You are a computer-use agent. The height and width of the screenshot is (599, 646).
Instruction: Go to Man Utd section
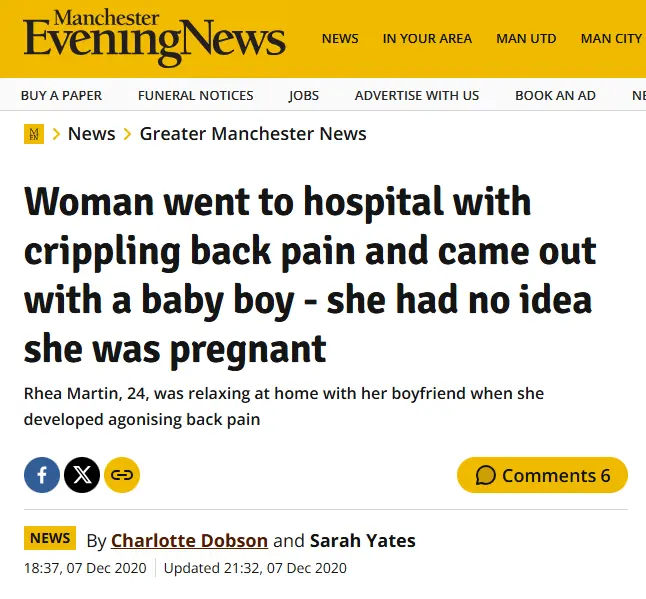[x=526, y=38]
